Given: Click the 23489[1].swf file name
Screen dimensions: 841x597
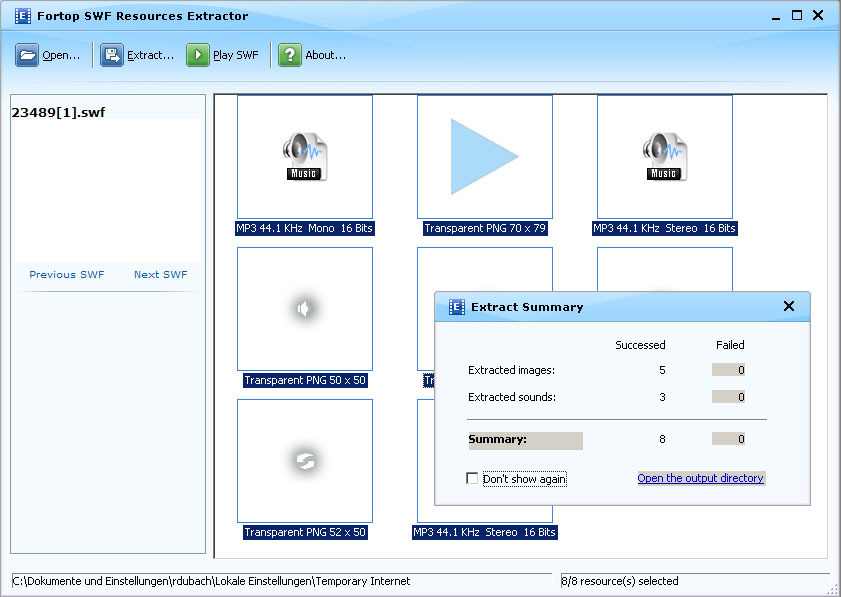Looking at the screenshot, I should [x=58, y=113].
